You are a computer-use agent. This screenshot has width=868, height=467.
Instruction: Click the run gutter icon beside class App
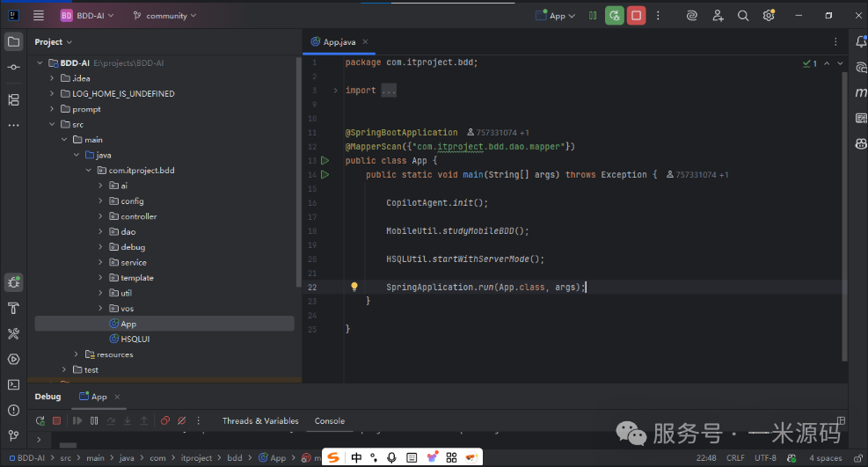pyautogui.click(x=325, y=160)
